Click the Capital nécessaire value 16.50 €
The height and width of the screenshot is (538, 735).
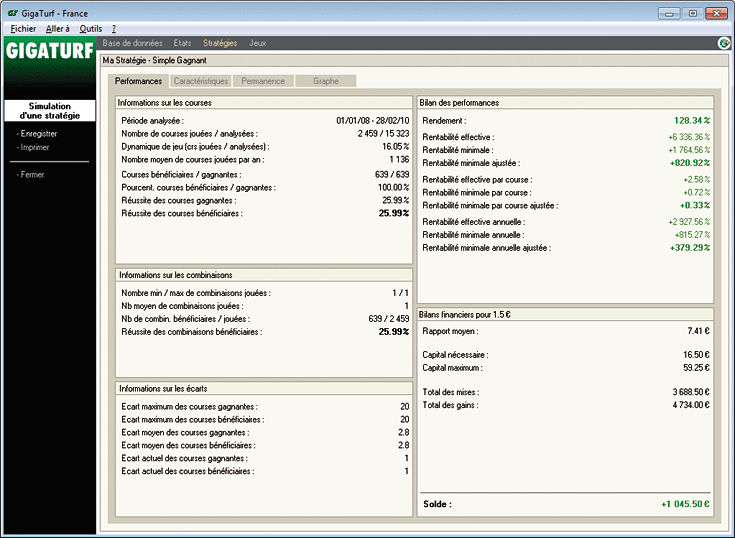point(696,355)
